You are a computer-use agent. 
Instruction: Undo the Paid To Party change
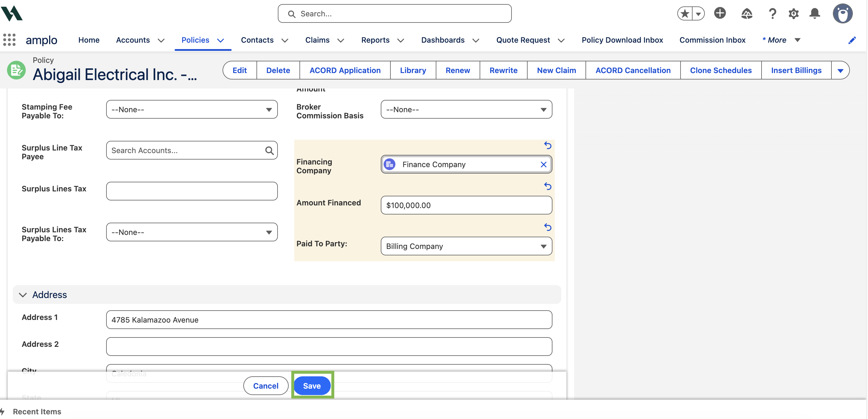547,227
